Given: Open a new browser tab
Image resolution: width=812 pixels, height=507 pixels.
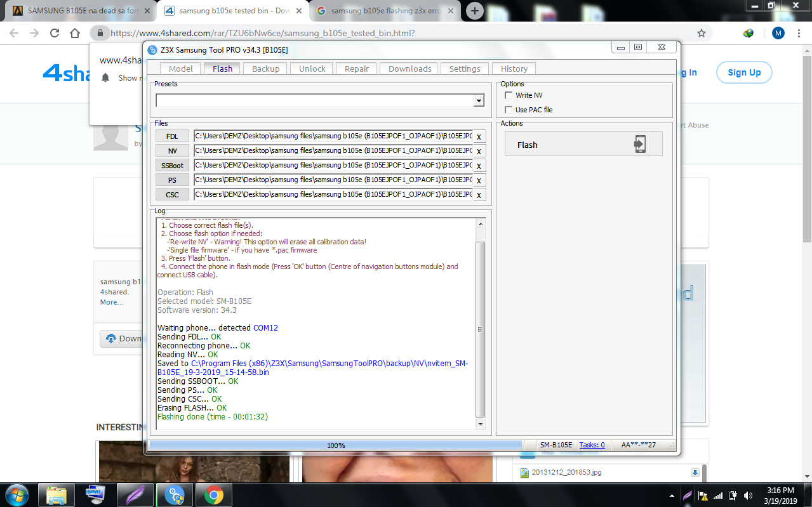Looking at the screenshot, I should click(475, 11).
